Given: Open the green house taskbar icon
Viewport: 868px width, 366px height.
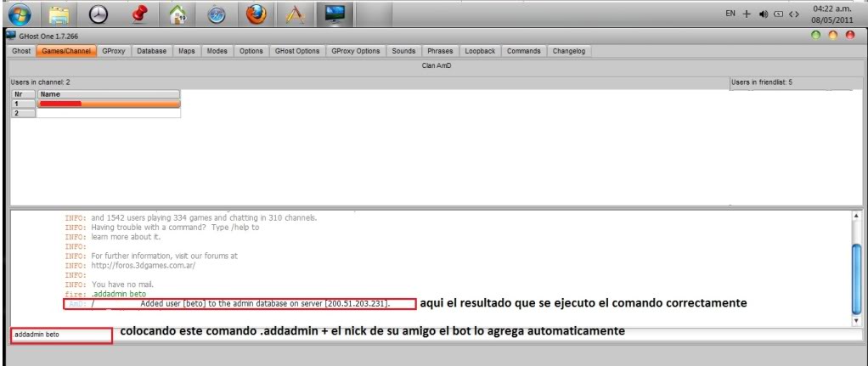Looking at the screenshot, I should (x=178, y=15).
